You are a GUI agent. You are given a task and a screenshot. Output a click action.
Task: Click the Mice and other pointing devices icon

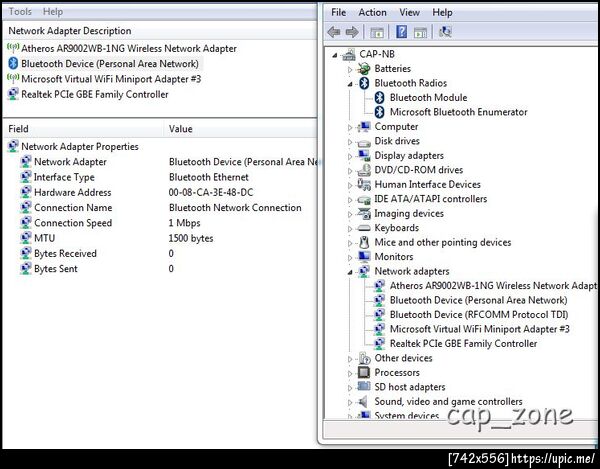[x=364, y=242]
